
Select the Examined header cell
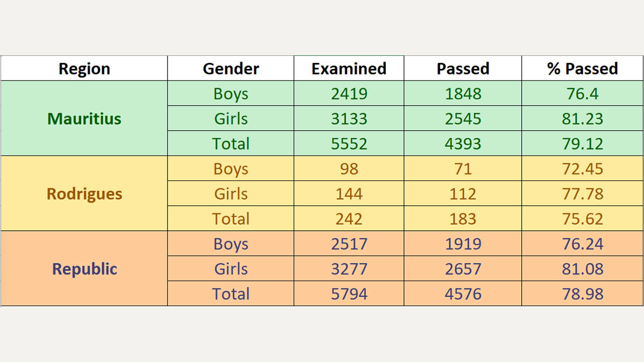349,68
